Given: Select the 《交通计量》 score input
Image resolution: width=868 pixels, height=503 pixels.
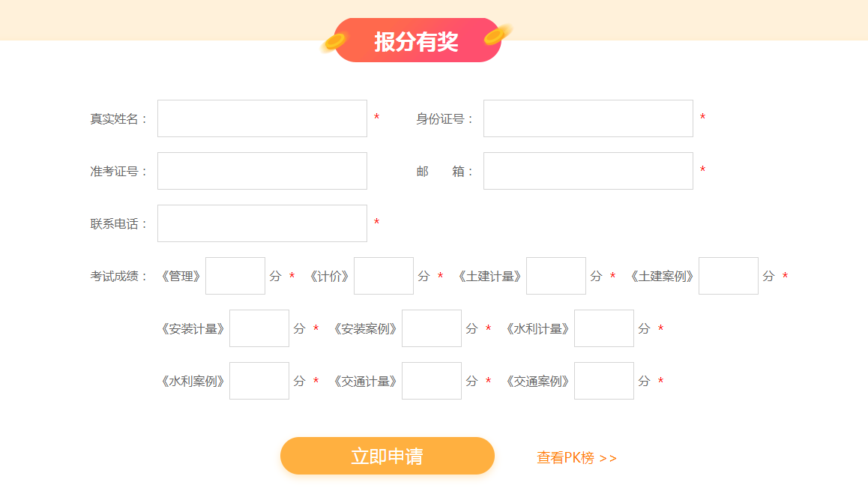Looking at the screenshot, I should coord(432,381).
